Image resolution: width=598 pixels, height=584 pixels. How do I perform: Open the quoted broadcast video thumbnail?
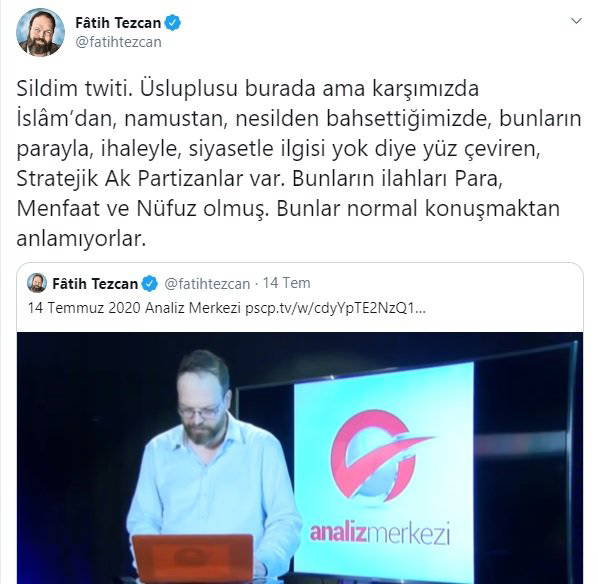click(300, 458)
